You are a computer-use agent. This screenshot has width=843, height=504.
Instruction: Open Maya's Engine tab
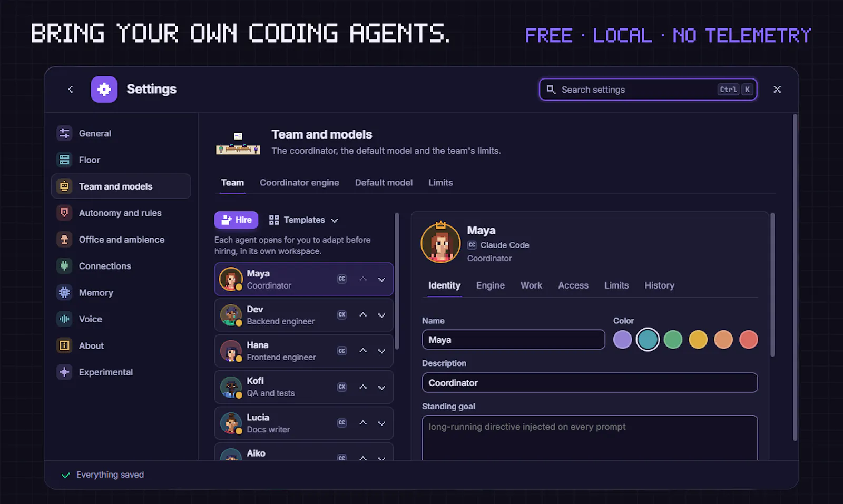pyautogui.click(x=491, y=285)
